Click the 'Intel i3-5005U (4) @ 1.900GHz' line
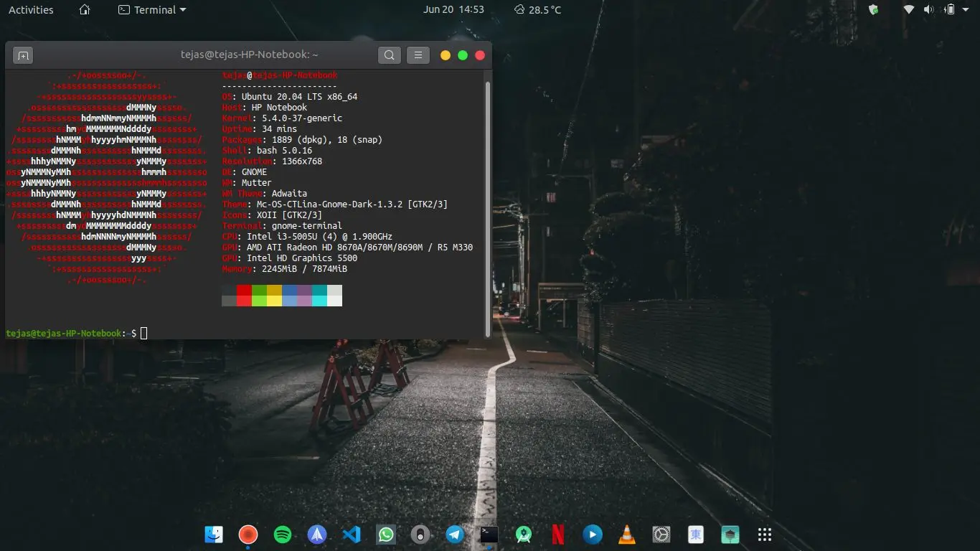 click(319, 237)
